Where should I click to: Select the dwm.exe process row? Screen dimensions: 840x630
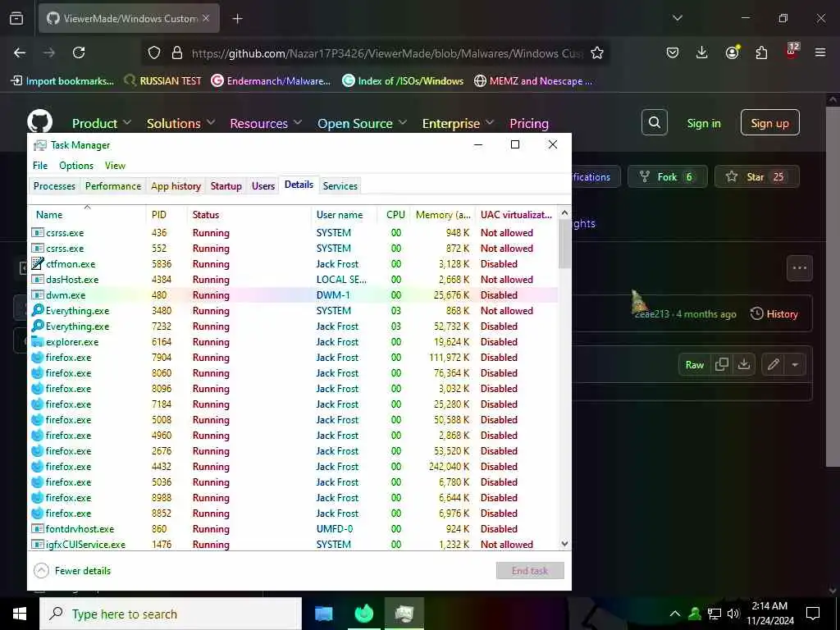point(293,295)
